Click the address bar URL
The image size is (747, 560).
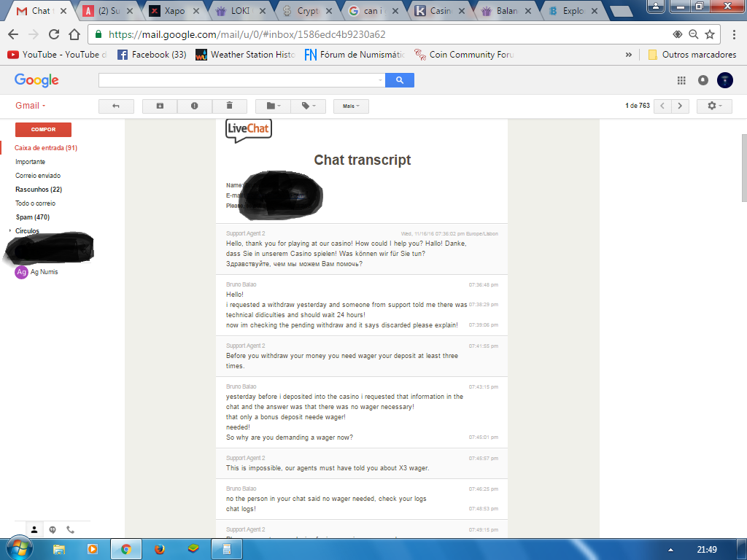tap(247, 34)
